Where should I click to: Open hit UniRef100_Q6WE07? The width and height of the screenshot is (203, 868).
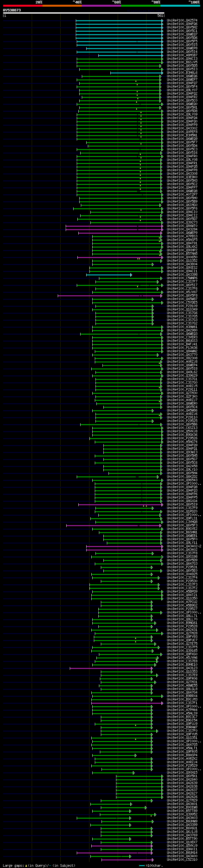coord(182,35)
